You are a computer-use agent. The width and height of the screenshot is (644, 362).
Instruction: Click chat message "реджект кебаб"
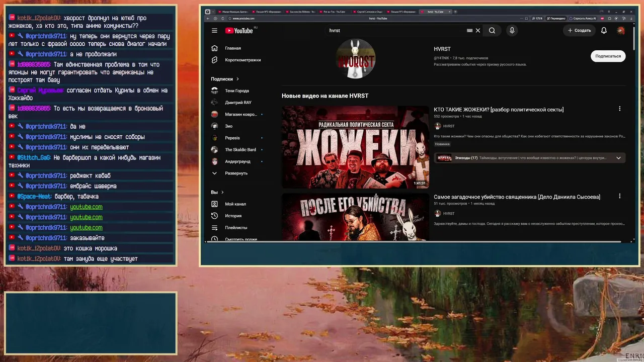[90, 176]
